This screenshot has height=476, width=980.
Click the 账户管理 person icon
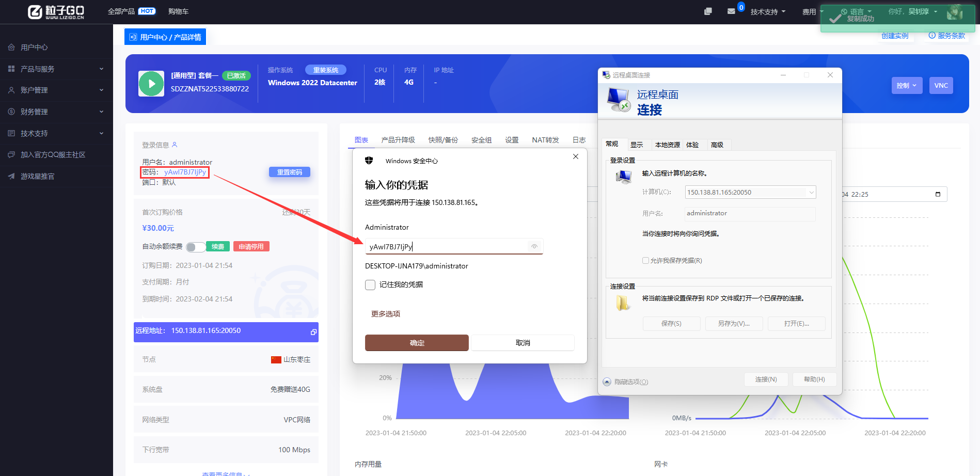coord(11,90)
